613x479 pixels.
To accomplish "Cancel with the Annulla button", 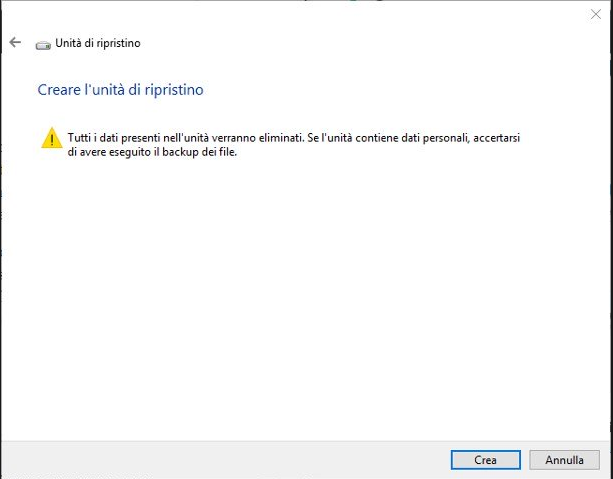I will click(564, 460).
